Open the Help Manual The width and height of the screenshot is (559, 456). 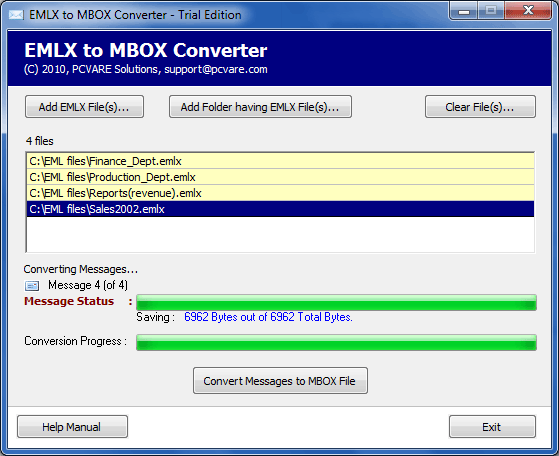[72, 426]
